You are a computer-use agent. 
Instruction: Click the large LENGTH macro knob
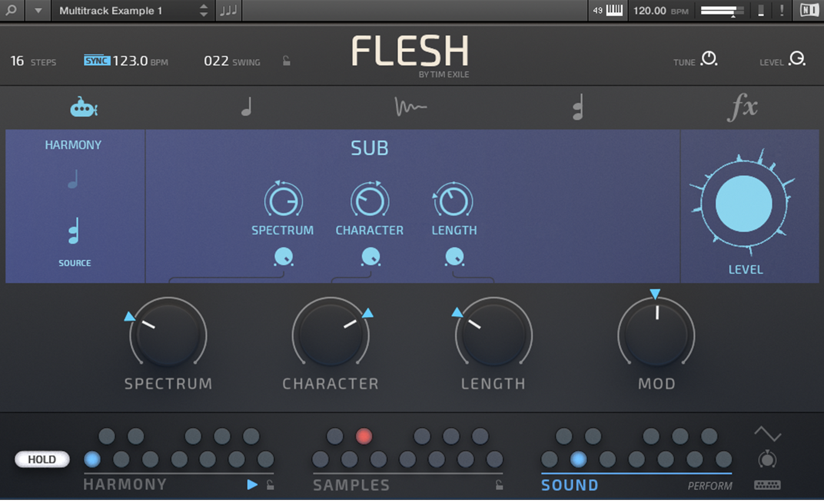(x=493, y=335)
